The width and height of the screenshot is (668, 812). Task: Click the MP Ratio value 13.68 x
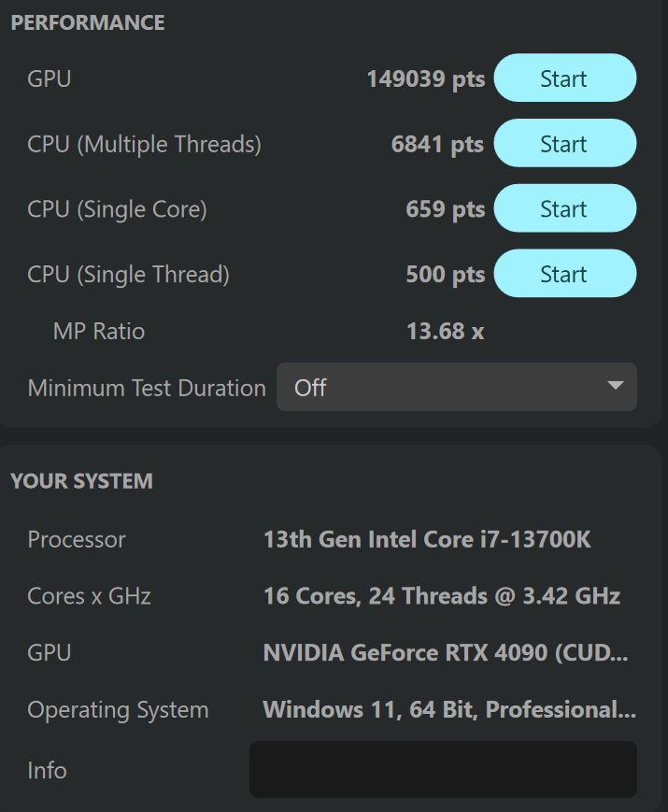tap(446, 332)
